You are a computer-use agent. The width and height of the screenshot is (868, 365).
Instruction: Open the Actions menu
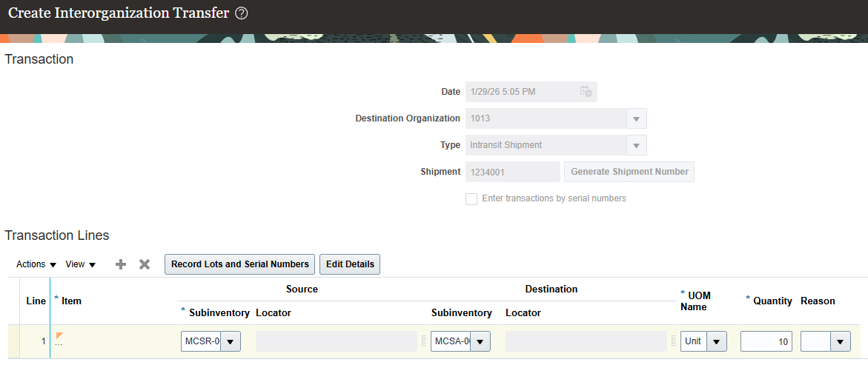(x=36, y=264)
